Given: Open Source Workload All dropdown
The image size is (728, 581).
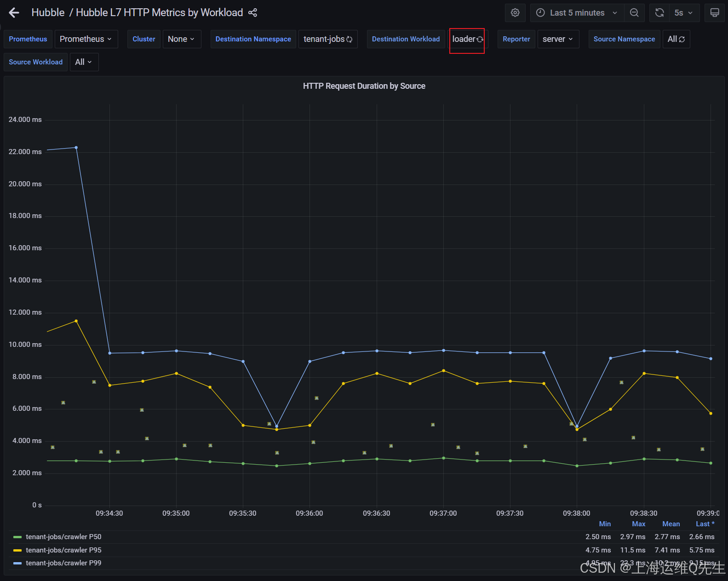Looking at the screenshot, I should coord(84,62).
